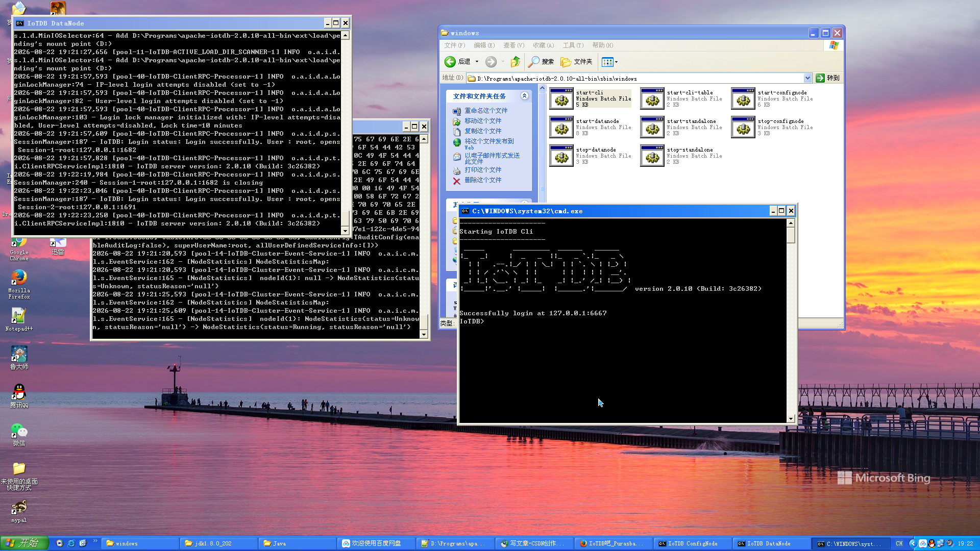Screen dimensions: 980x551
Task: Click scroll-down arrow in cmd.exe window
Action: [791, 419]
